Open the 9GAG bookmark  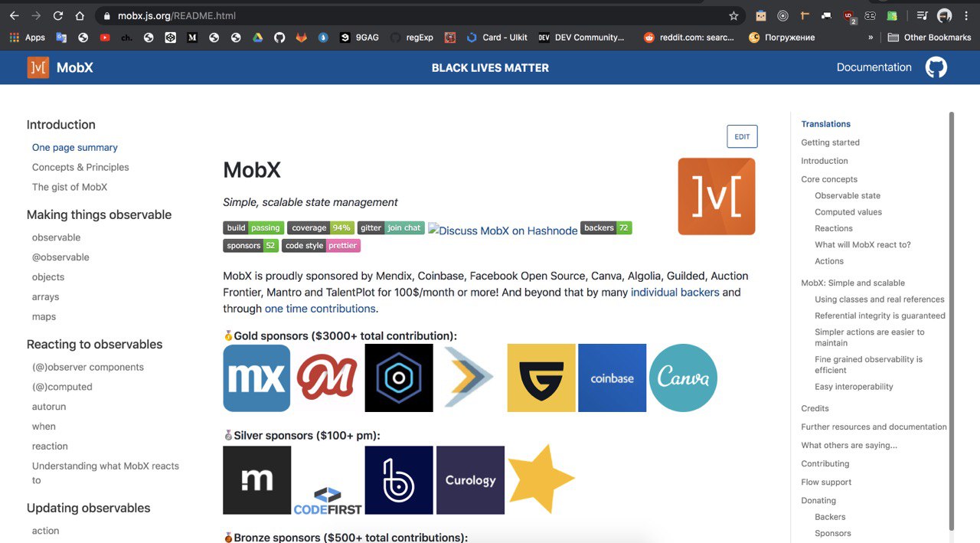pos(360,37)
